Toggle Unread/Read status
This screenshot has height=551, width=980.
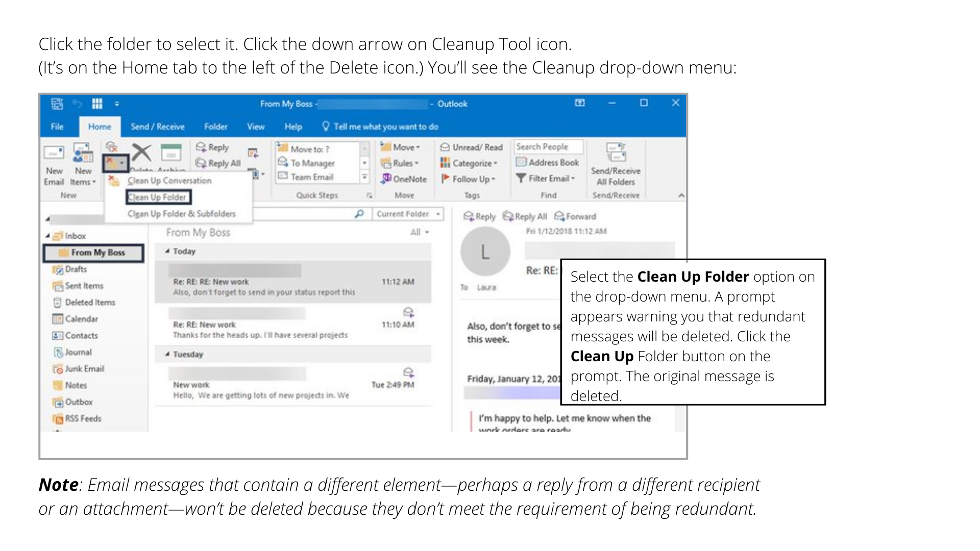472,147
